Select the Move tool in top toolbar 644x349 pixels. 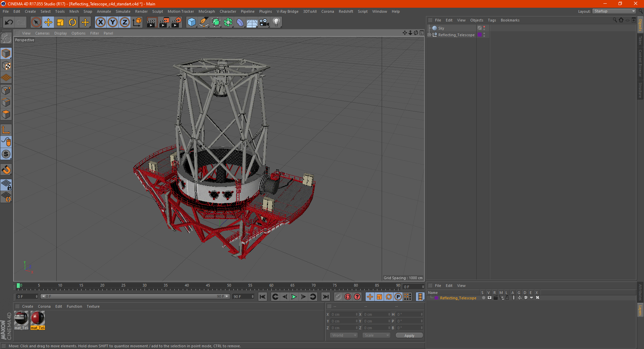(x=48, y=22)
